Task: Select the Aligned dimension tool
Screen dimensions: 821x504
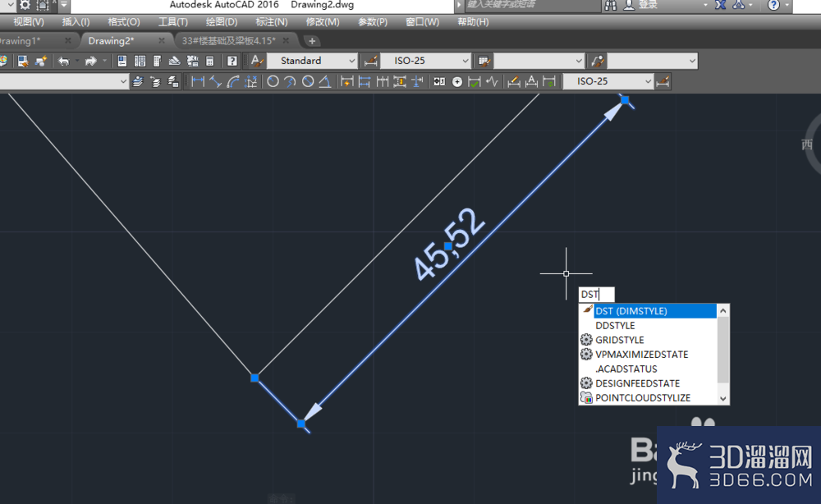Action: point(215,81)
